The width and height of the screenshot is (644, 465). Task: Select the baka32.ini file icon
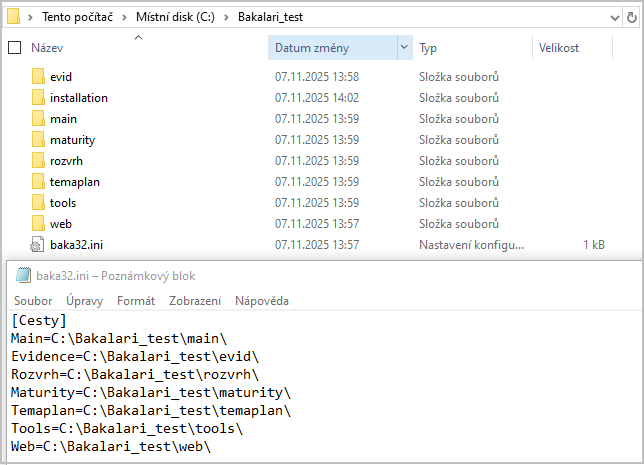[x=38, y=245]
